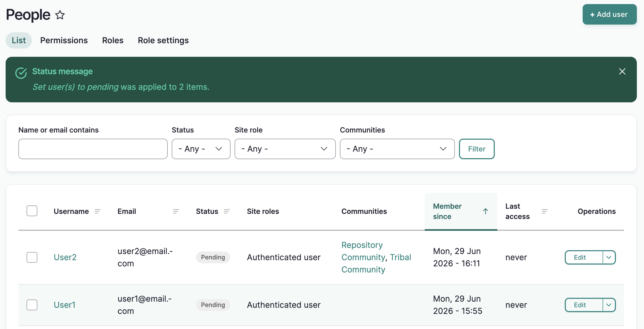The image size is (644, 329).
Task: Click the green checkmark status icon
Action: coord(21,73)
